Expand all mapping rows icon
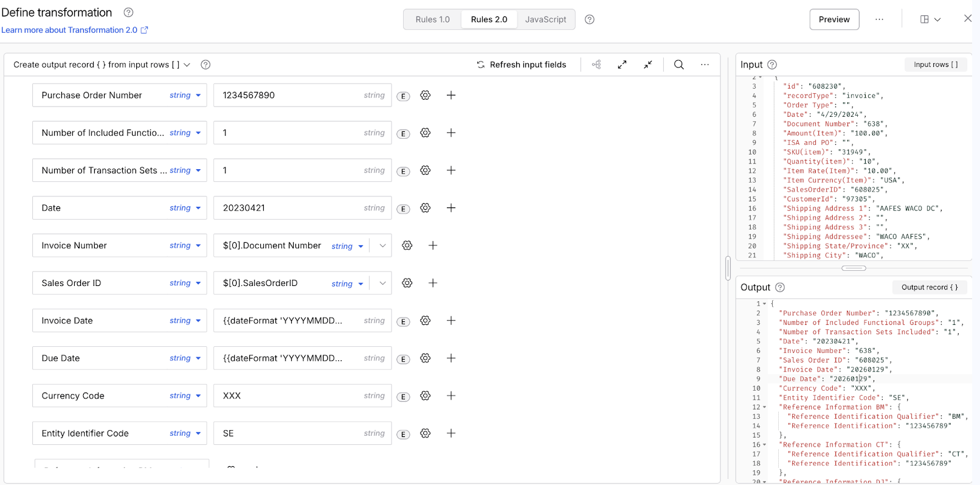The height and width of the screenshot is (485, 980). click(x=622, y=65)
